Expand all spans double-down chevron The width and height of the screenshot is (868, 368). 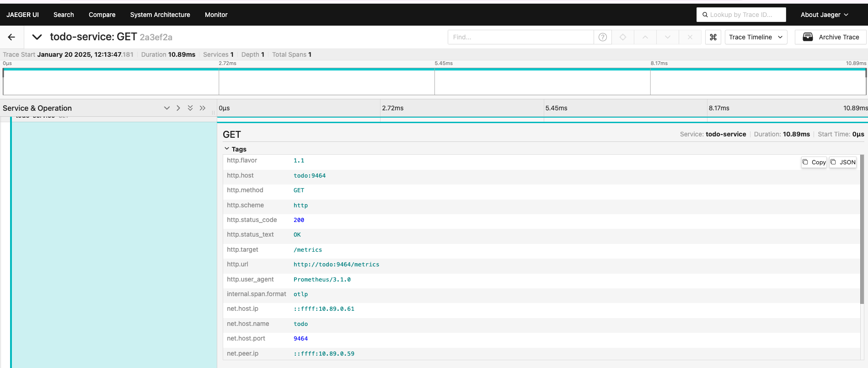pos(190,108)
